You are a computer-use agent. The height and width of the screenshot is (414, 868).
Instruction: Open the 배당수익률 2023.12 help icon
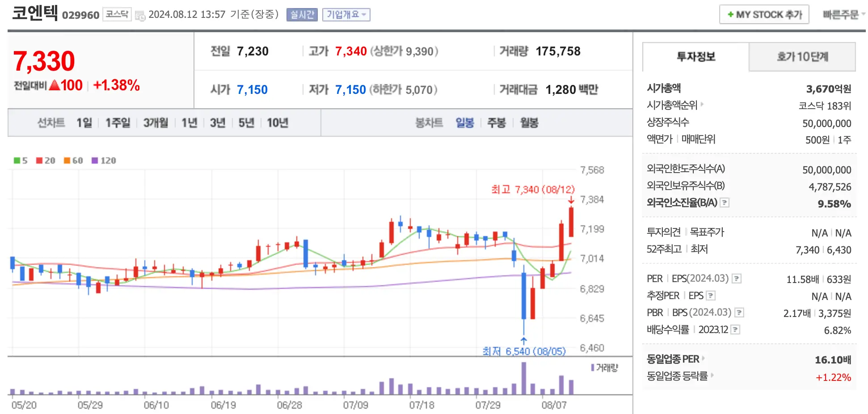[735, 330]
